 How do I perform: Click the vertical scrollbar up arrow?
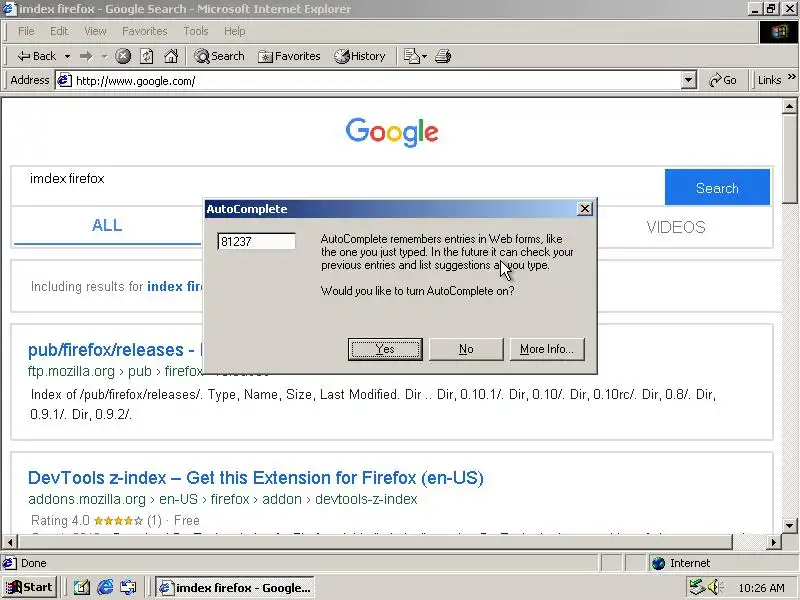[789, 106]
